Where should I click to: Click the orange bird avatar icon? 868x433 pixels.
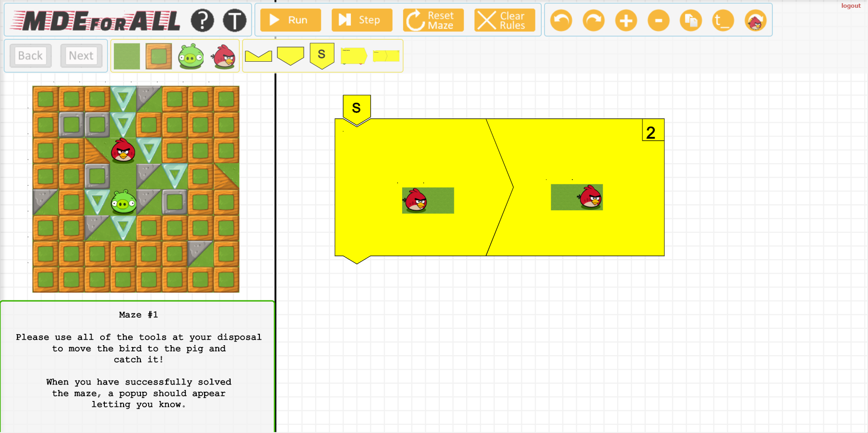(756, 21)
